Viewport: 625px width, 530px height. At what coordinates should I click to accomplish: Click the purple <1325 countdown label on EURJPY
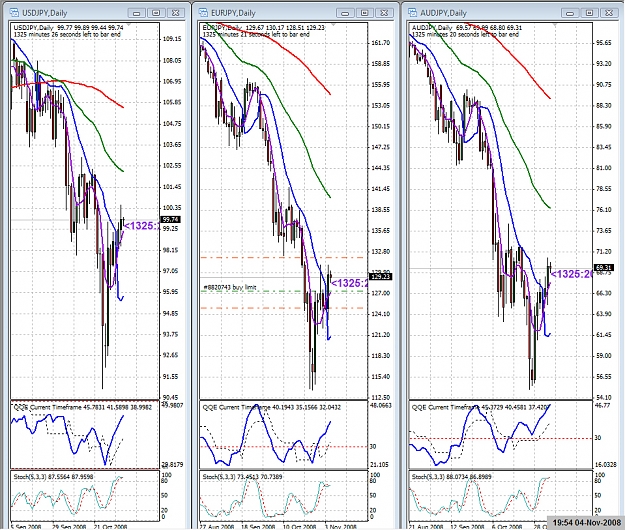[x=349, y=283]
